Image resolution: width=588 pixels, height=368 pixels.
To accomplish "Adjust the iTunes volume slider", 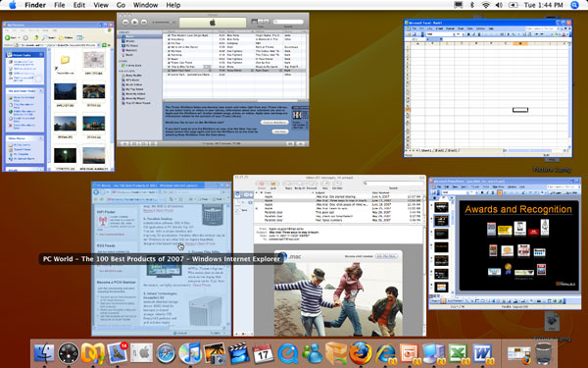I will [163, 23].
